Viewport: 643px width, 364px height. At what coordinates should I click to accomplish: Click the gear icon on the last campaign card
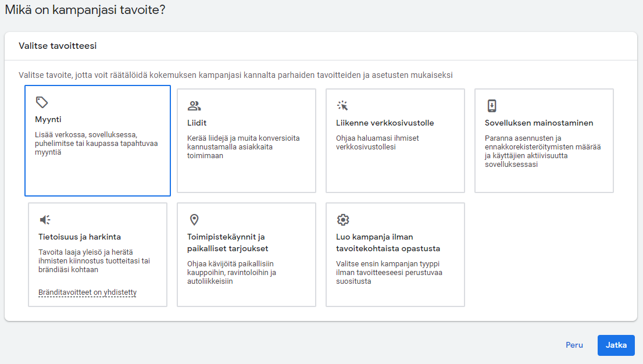click(x=343, y=219)
